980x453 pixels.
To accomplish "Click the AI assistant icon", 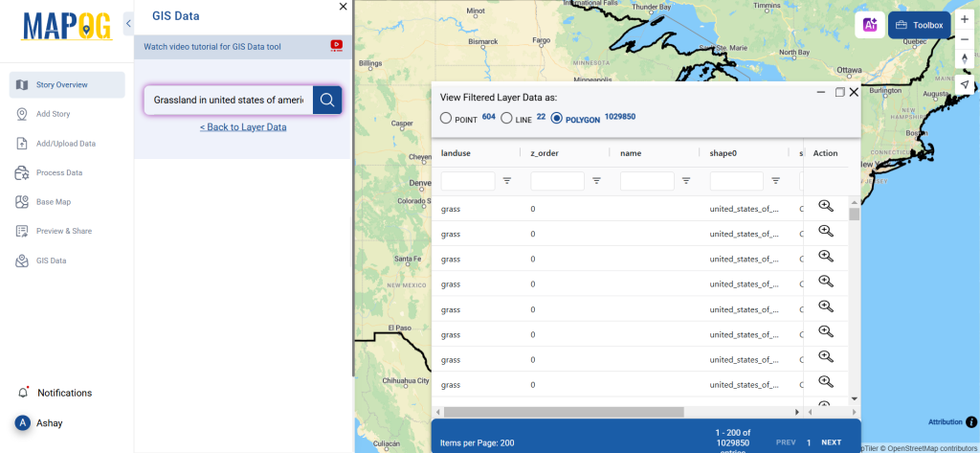I will [869, 26].
